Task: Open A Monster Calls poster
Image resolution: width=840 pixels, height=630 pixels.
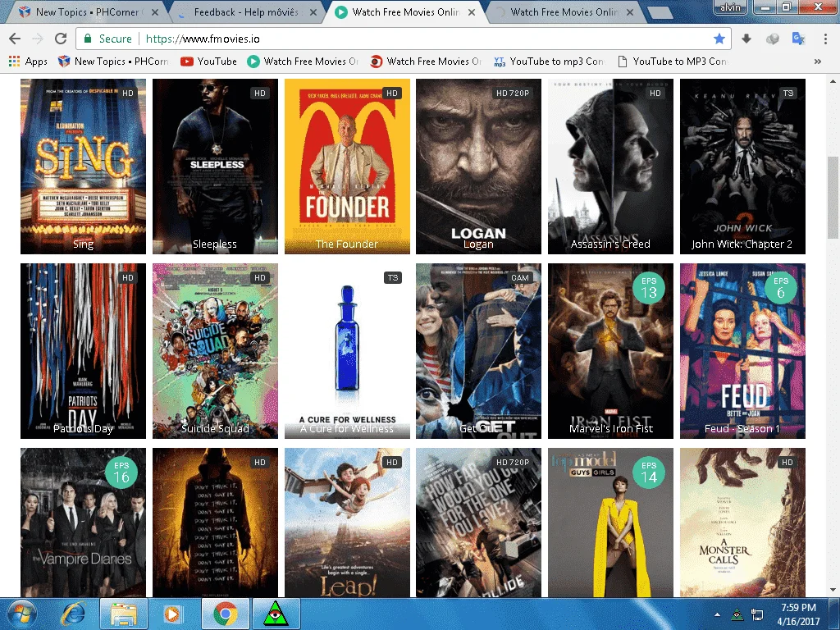Action: (x=742, y=523)
